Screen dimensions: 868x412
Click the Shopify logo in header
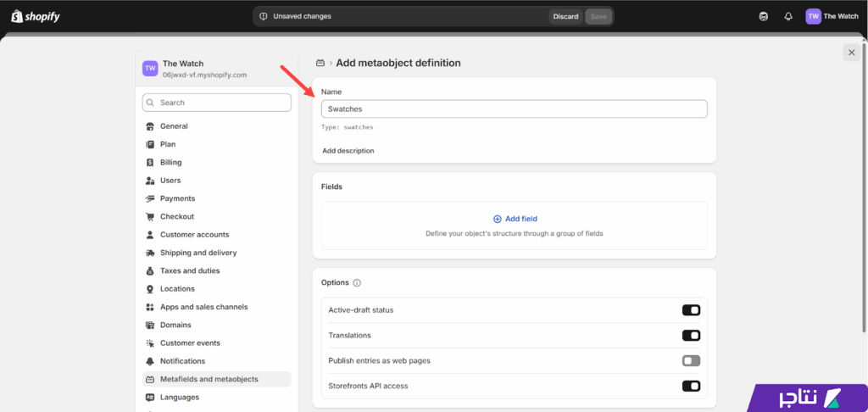[36, 16]
